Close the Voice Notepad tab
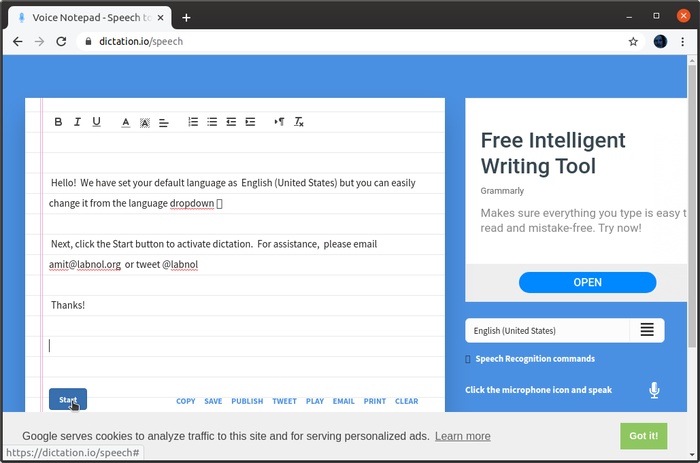Viewport: 700px width, 463px height. click(x=160, y=18)
